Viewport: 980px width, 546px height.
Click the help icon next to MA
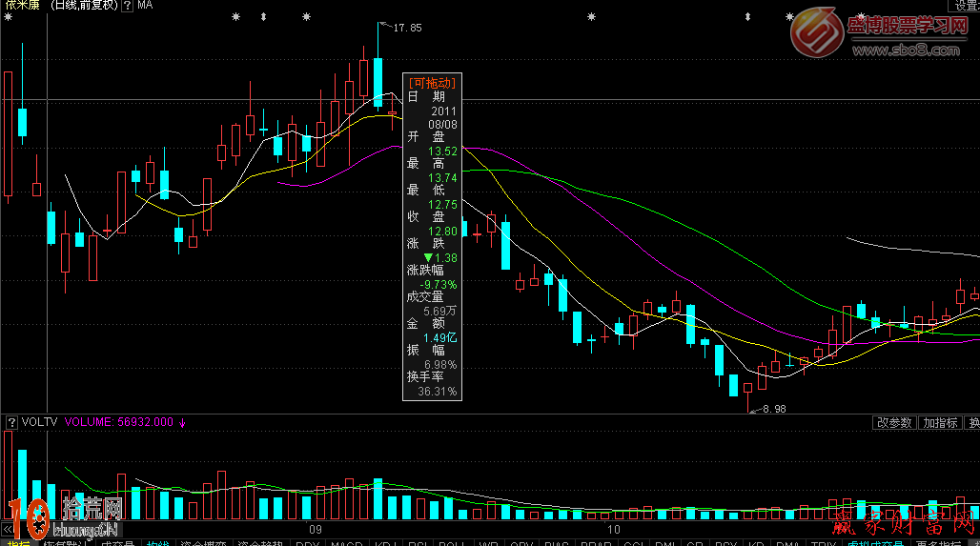click(x=127, y=6)
